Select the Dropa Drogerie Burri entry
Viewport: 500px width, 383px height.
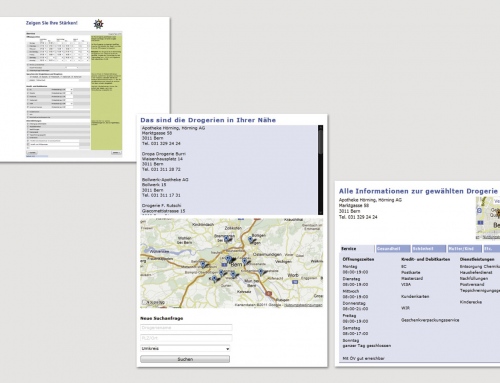coord(164,154)
